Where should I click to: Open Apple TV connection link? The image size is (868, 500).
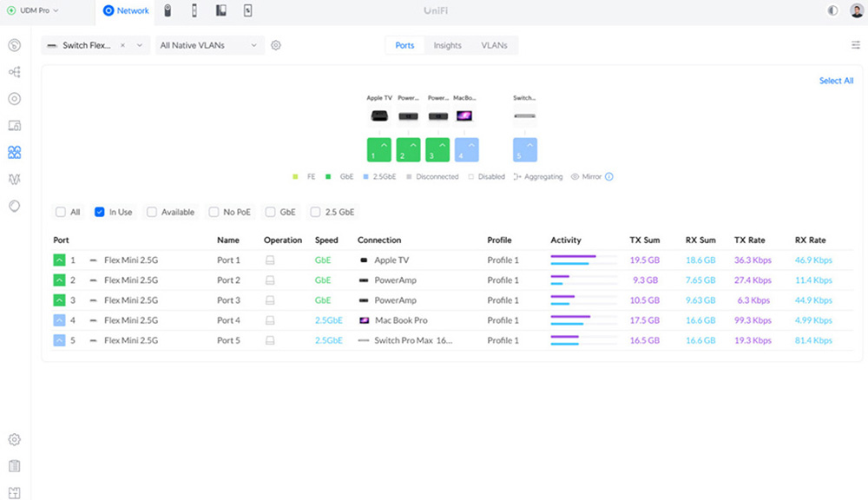pos(391,260)
